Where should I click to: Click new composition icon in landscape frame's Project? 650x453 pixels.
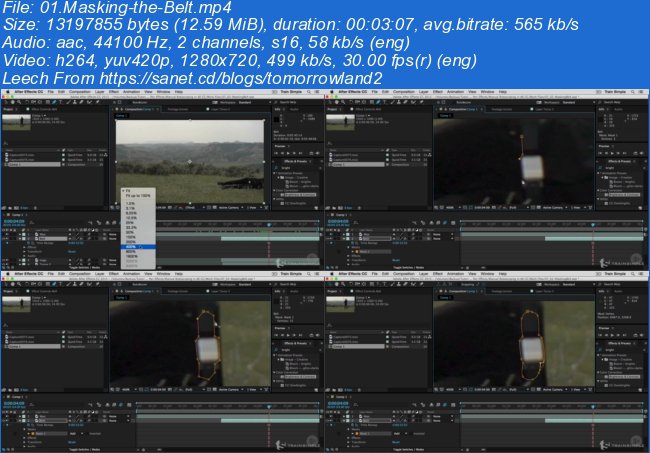coord(17,208)
